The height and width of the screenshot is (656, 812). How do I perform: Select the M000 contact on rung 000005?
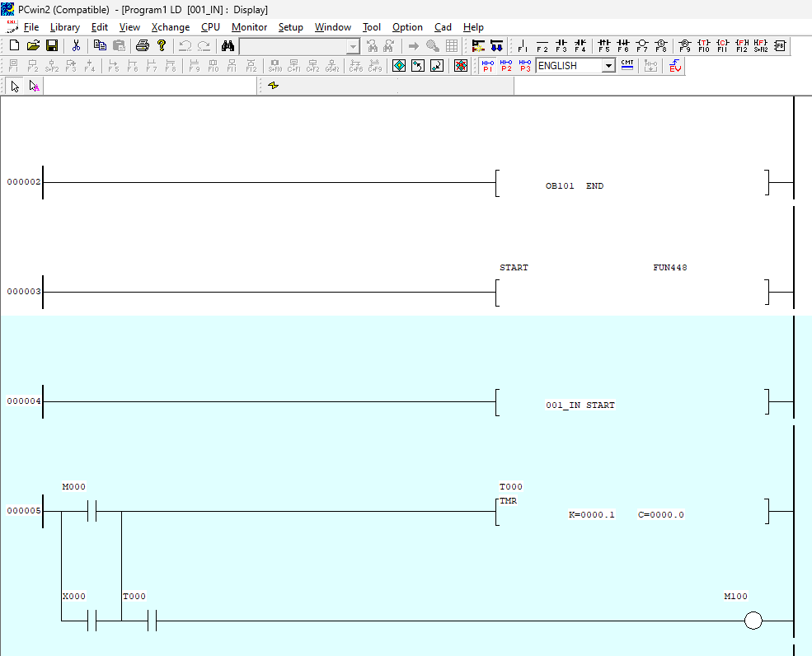tap(92, 512)
